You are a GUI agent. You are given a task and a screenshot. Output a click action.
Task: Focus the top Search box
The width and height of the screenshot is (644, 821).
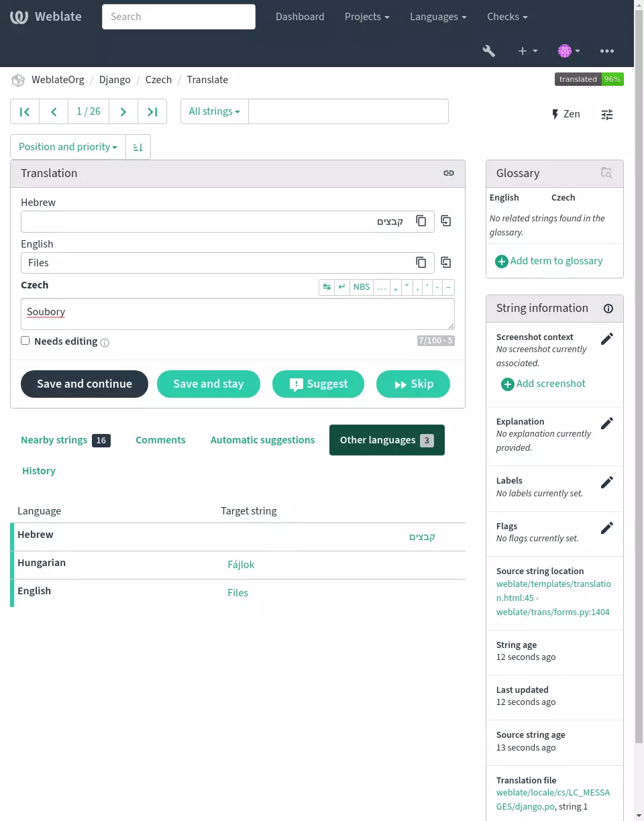coord(178,17)
